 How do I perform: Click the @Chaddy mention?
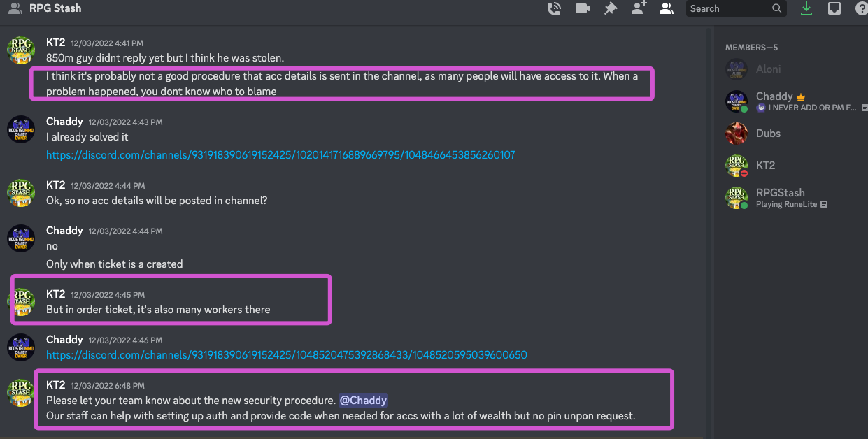pos(364,401)
